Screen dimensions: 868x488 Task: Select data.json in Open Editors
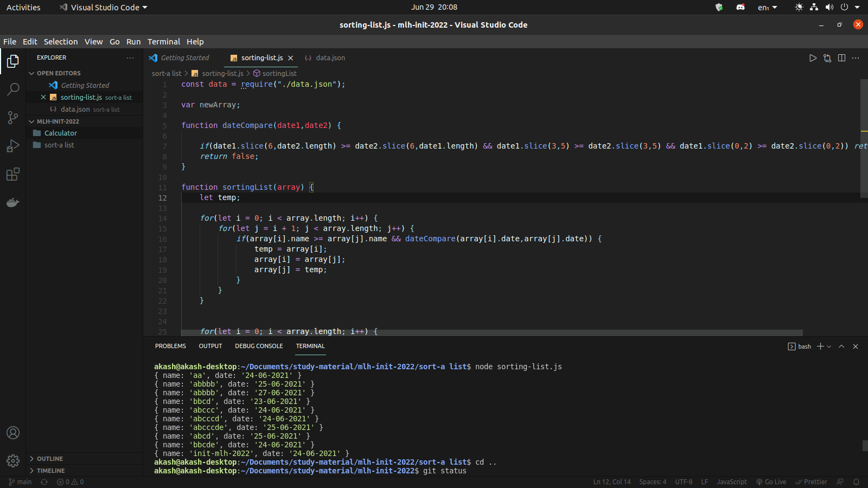85,109
